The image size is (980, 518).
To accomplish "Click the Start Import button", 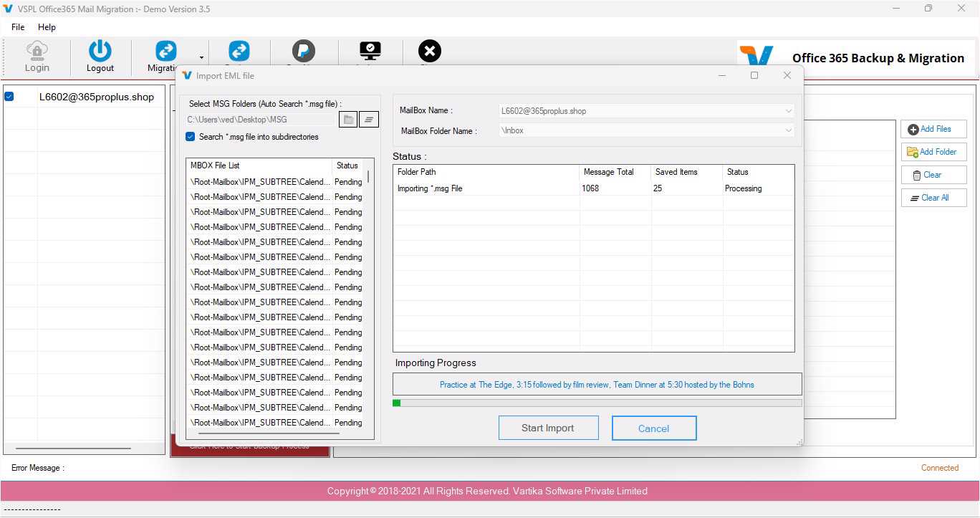I will click(548, 428).
